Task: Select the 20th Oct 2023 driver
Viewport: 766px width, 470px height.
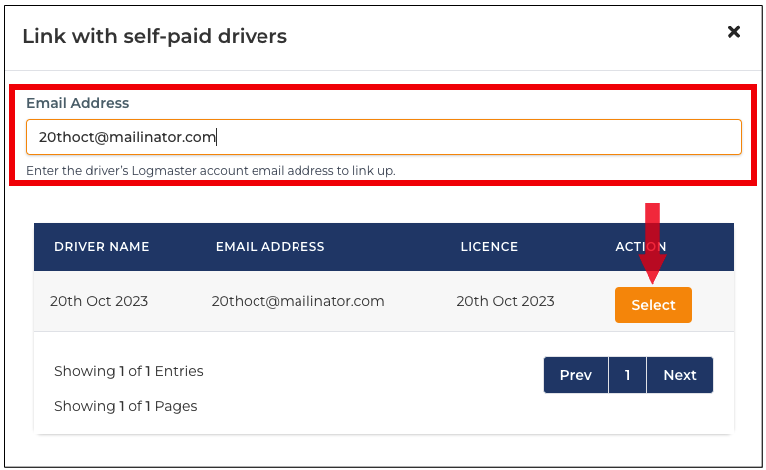Action: (653, 305)
